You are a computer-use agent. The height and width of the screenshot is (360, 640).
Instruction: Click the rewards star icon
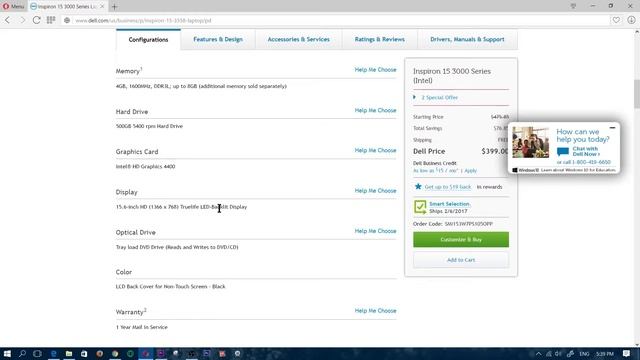pos(418,187)
